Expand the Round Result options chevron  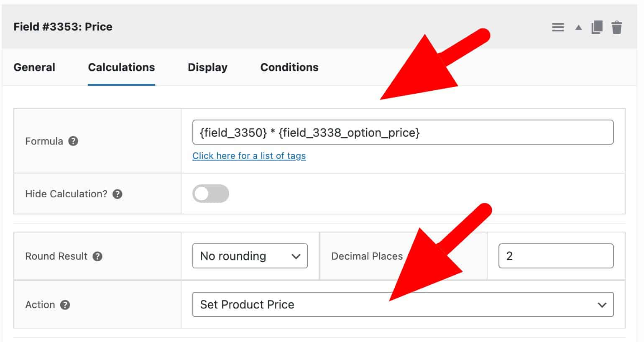click(296, 256)
